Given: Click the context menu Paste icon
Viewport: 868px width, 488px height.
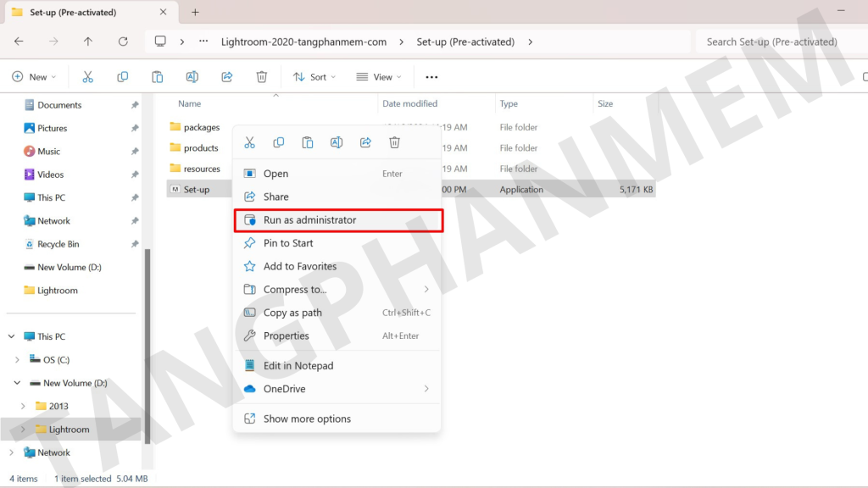Looking at the screenshot, I should coord(307,142).
